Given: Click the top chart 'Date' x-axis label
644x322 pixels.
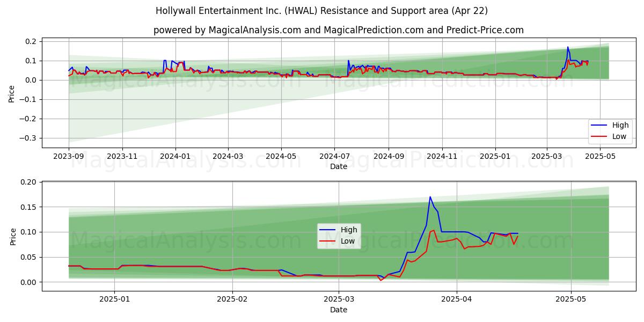Looking at the screenshot, I should click(339, 166).
